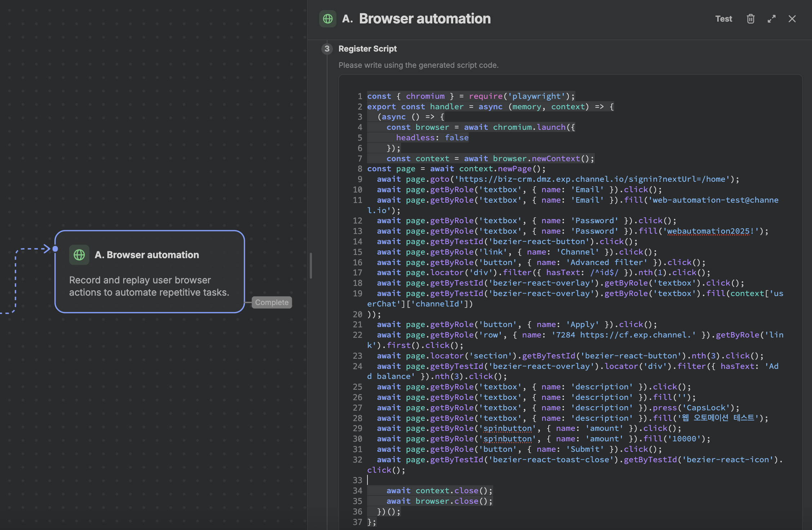Image resolution: width=812 pixels, height=530 pixels.
Task: Click the browser.close() code line
Action: 439,501
